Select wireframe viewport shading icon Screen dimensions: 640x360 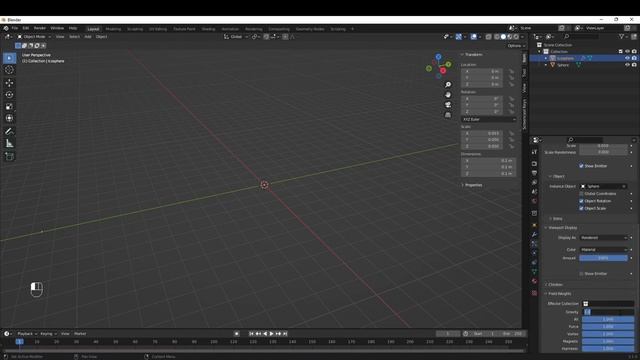[x=497, y=37]
